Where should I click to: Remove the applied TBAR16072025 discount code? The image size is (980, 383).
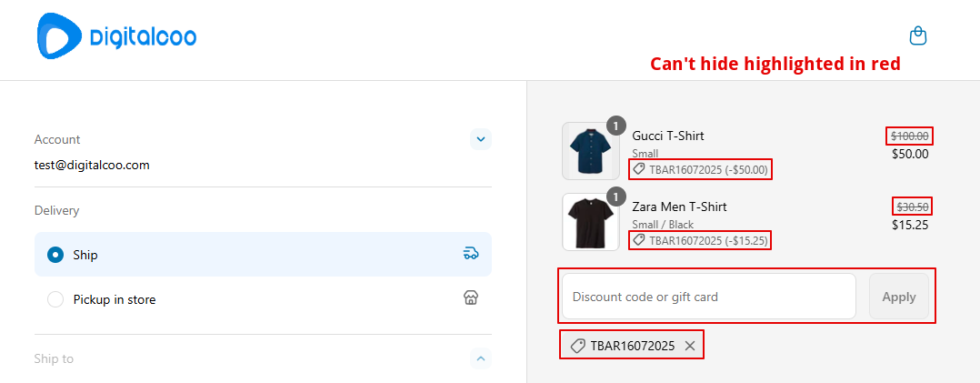click(x=690, y=346)
